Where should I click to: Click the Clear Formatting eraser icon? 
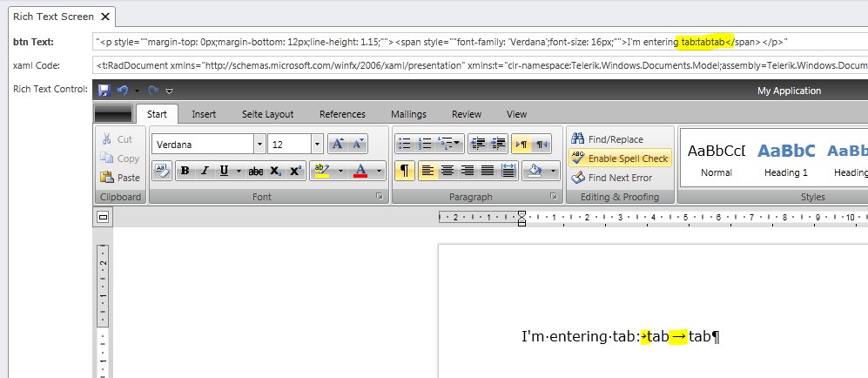coord(162,171)
